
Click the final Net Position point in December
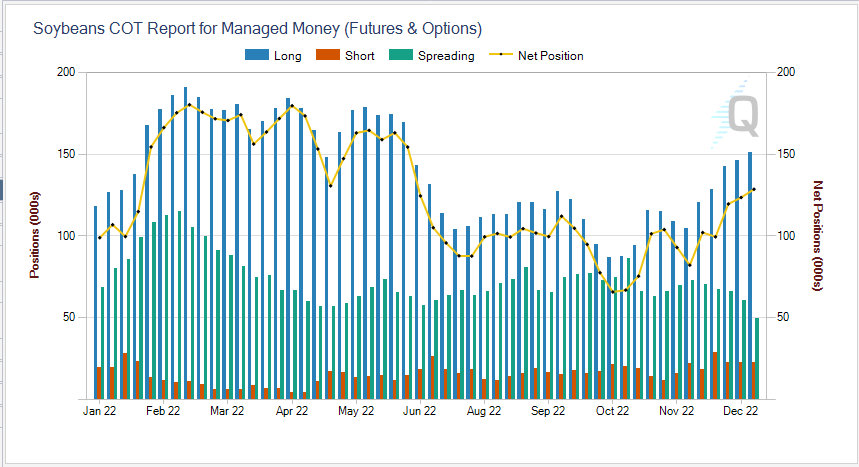[754, 190]
